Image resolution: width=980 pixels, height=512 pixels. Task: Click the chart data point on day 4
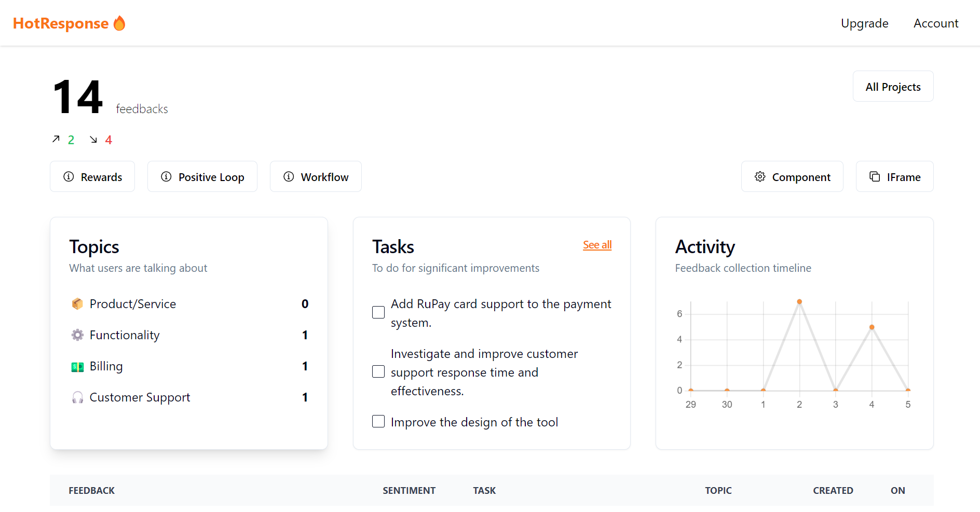pyautogui.click(x=872, y=327)
